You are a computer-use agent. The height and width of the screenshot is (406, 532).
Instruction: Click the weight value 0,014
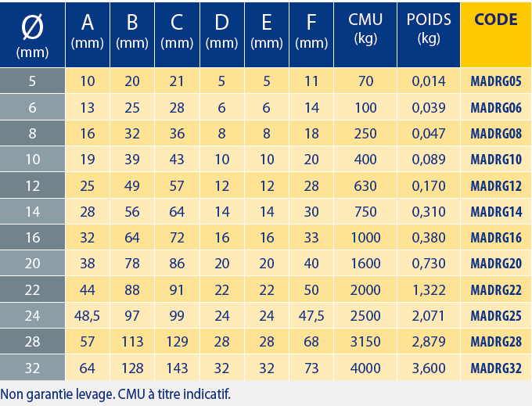pos(429,81)
